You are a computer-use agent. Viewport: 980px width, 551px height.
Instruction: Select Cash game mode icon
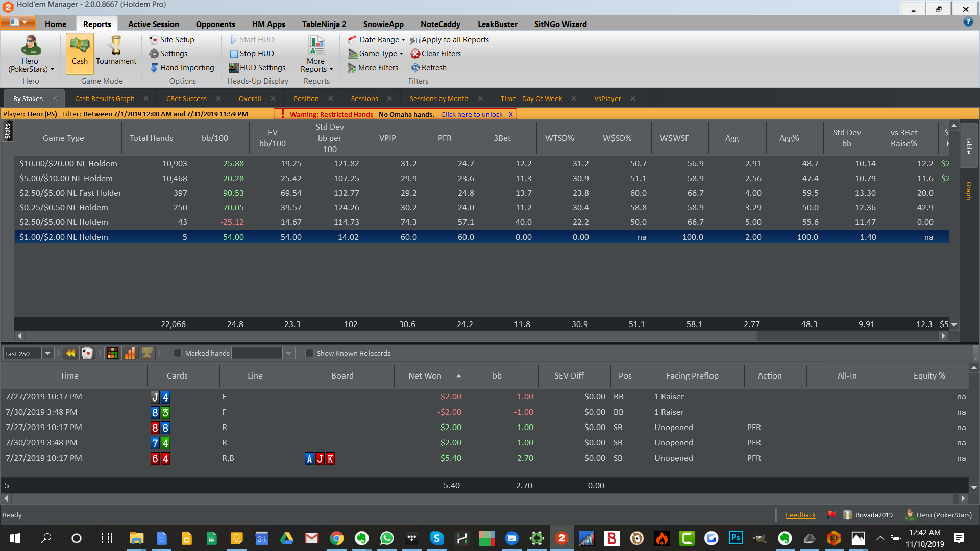point(80,46)
